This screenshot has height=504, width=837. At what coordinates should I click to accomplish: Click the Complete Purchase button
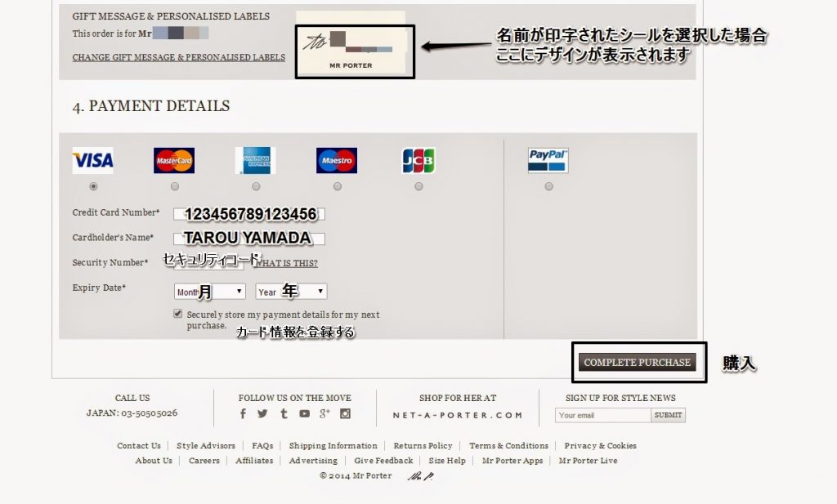[638, 362]
